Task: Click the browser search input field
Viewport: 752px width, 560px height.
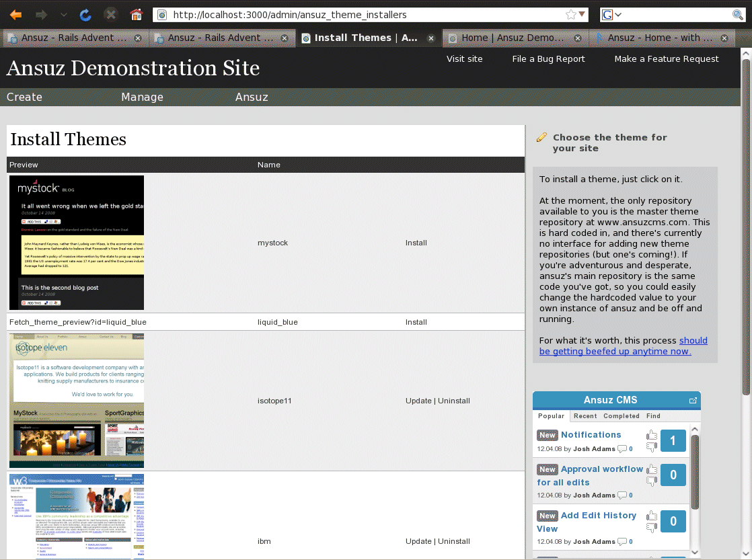Action: 676,15
